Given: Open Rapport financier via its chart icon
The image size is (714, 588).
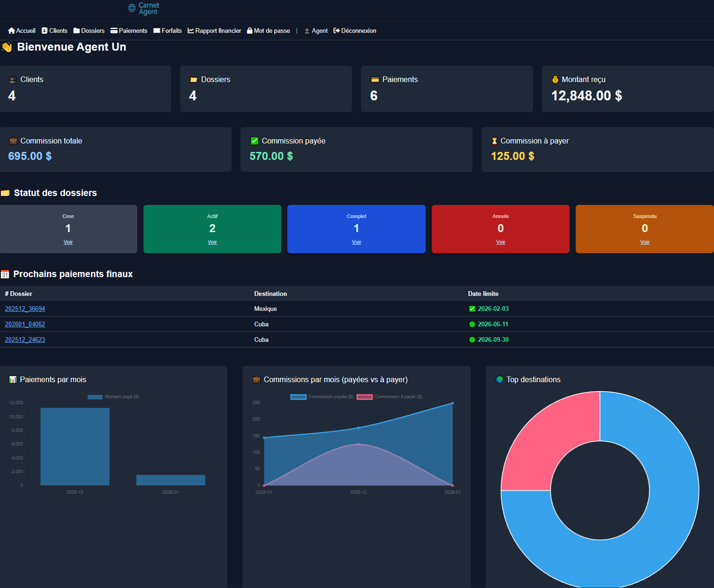Looking at the screenshot, I should pyautogui.click(x=190, y=30).
